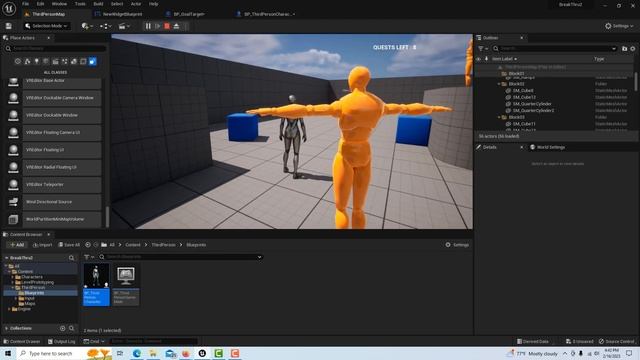Collapse the ThirdPerson folder in the tree
This screenshot has height=360, width=640.
tap(13, 288)
